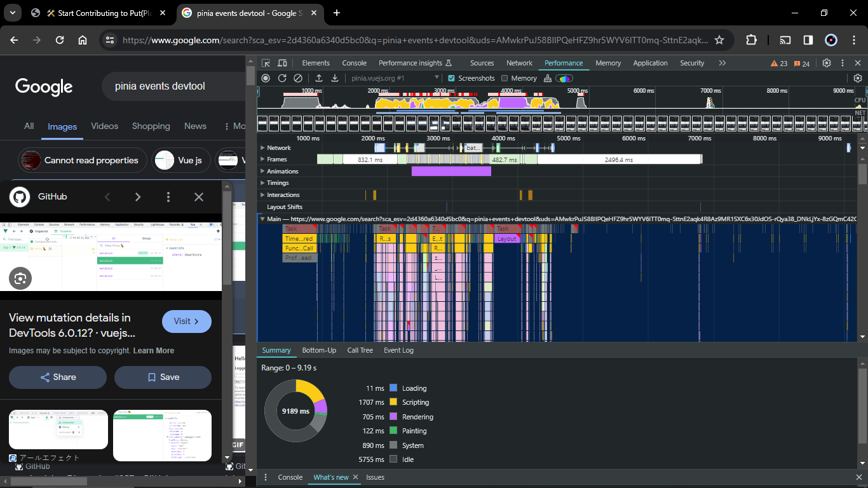Select the Call Tree tab

pyautogui.click(x=360, y=350)
